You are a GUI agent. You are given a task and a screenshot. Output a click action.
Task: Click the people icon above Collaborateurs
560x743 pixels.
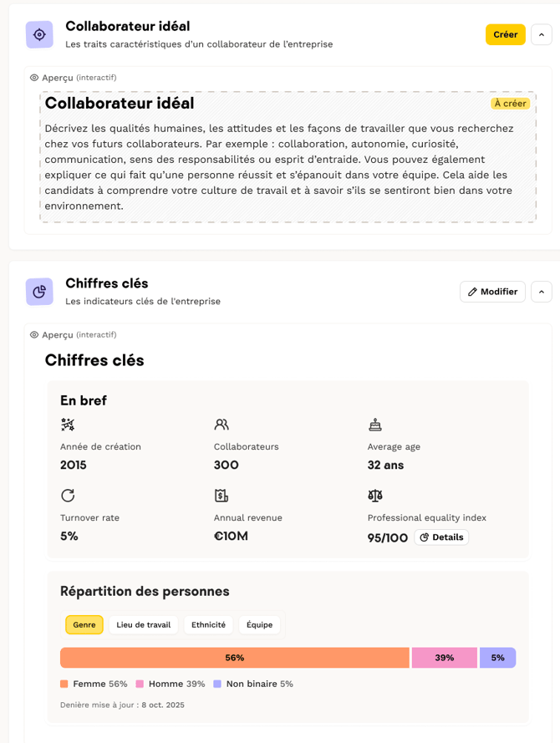click(x=221, y=425)
